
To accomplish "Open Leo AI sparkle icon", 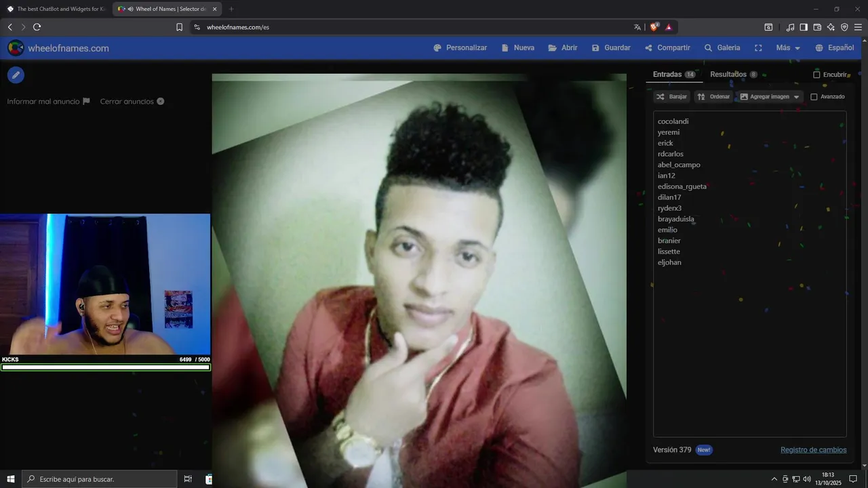I will point(831,27).
